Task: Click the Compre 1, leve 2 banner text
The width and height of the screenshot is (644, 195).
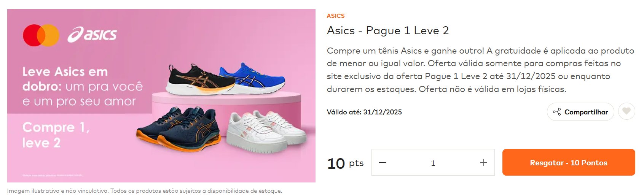Action: click(x=56, y=135)
